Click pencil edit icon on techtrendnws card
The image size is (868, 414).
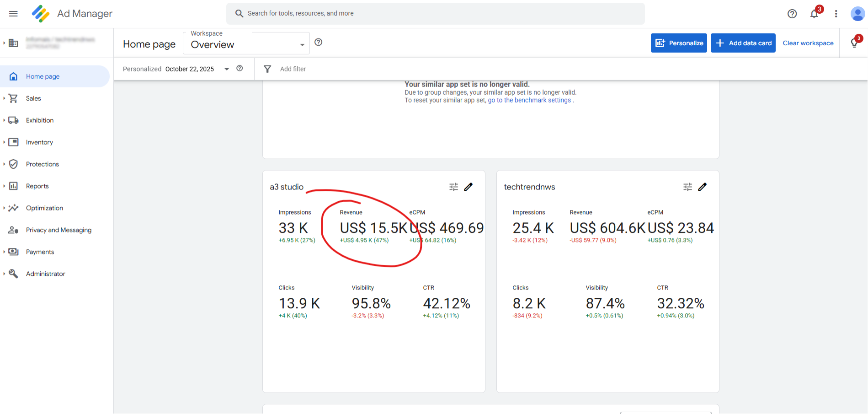coord(703,187)
